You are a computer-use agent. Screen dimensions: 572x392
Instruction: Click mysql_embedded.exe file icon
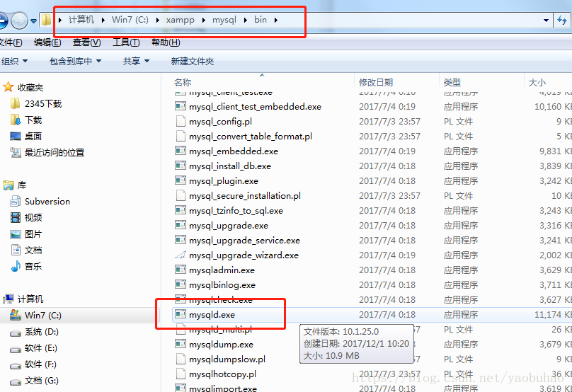click(x=181, y=151)
